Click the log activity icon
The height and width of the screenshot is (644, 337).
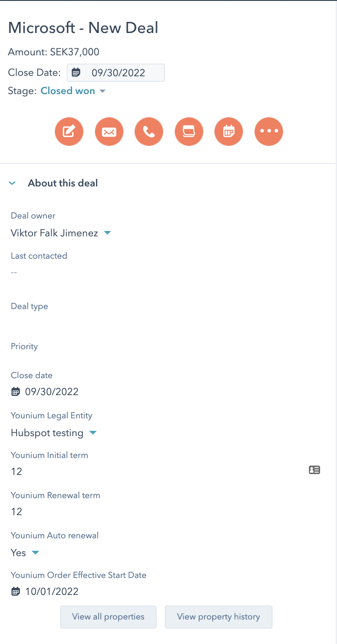coord(189,132)
